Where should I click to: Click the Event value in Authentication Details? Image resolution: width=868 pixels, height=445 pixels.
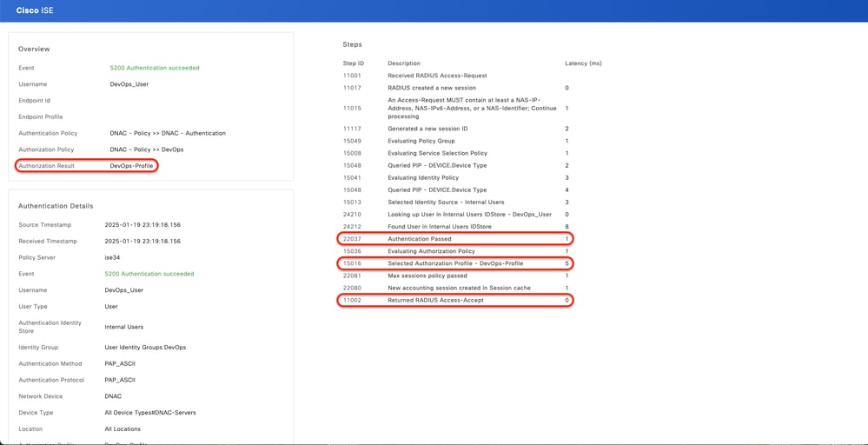pyautogui.click(x=149, y=274)
